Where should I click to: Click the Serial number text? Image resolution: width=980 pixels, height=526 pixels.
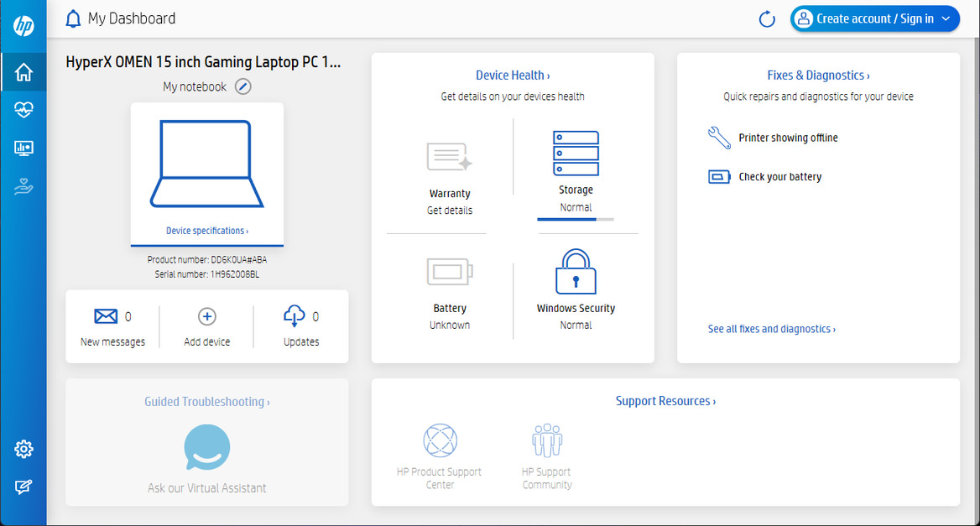pyautogui.click(x=207, y=273)
